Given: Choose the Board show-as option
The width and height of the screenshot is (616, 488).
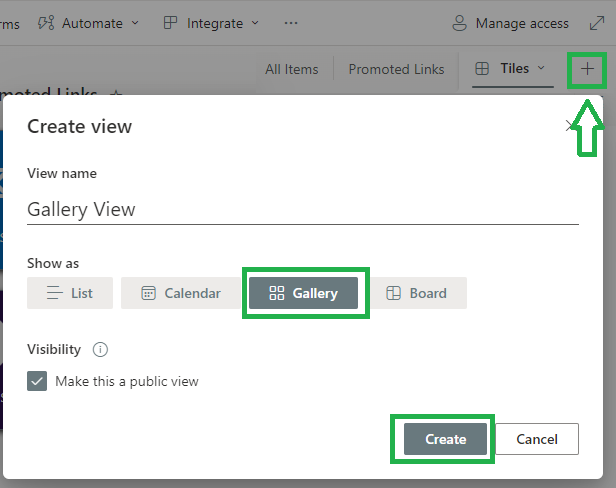Looking at the screenshot, I should 417,293.
